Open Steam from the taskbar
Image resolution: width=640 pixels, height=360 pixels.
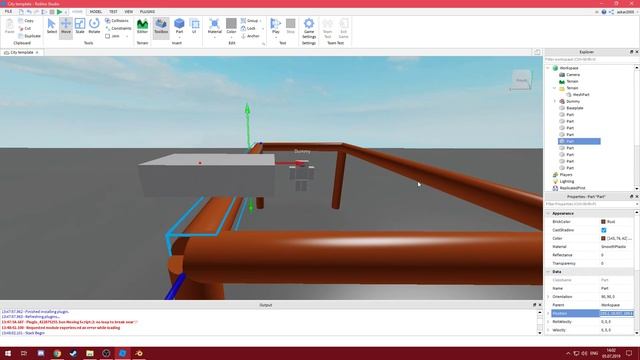(73, 353)
